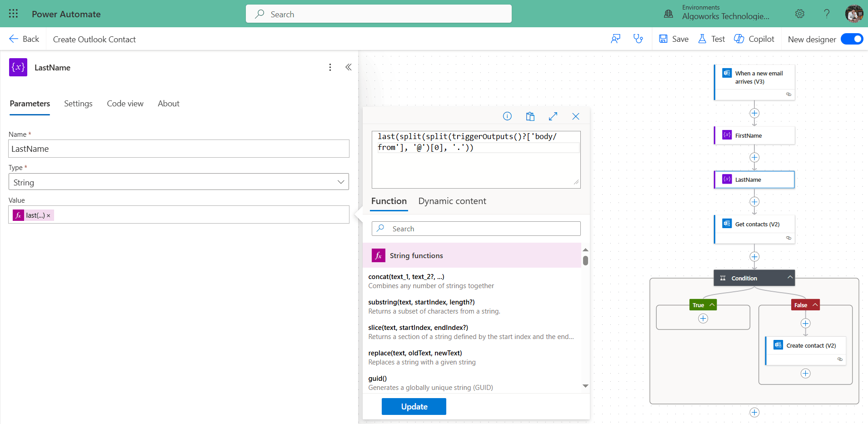868x424 pixels.
Task: Select the Create contact (V2) node
Action: (x=805, y=351)
